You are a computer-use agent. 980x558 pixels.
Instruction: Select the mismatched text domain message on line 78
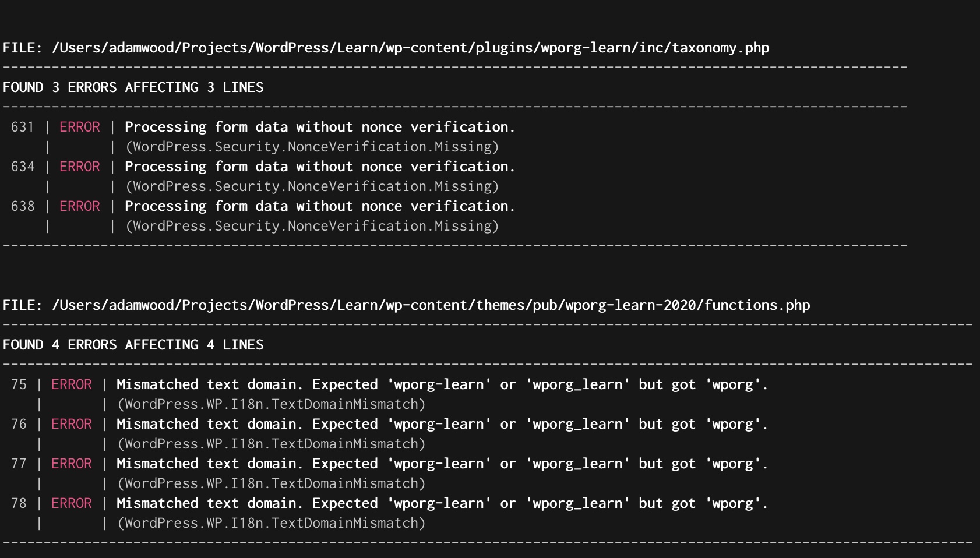click(x=442, y=503)
